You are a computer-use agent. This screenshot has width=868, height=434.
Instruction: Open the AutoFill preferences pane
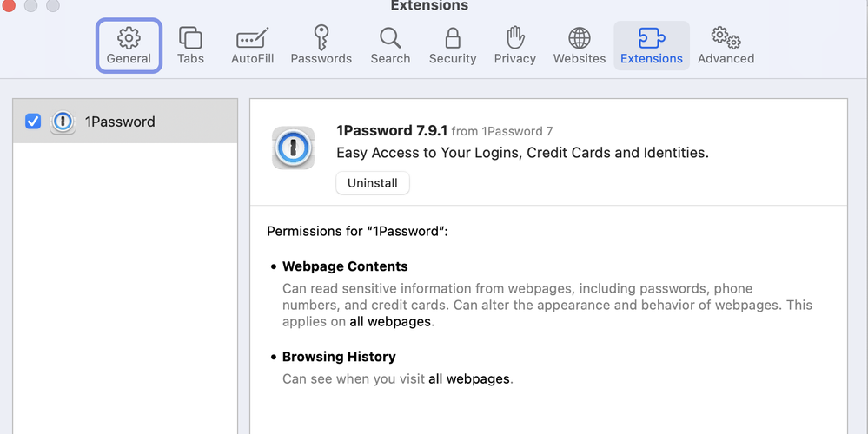[x=252, y=38]
